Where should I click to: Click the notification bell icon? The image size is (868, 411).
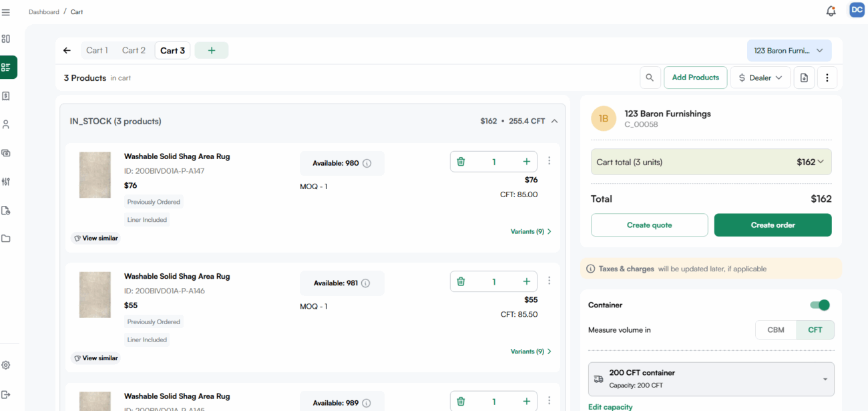(x=831, y=11)
